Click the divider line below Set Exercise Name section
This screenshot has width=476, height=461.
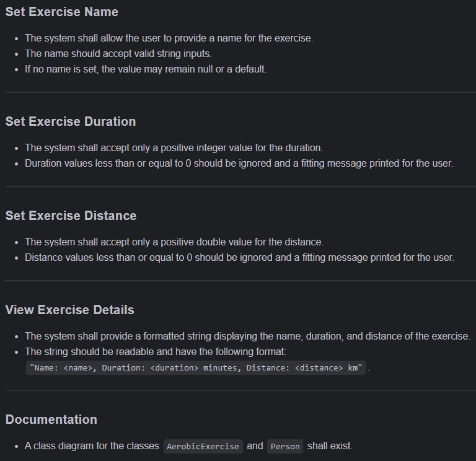240,92
